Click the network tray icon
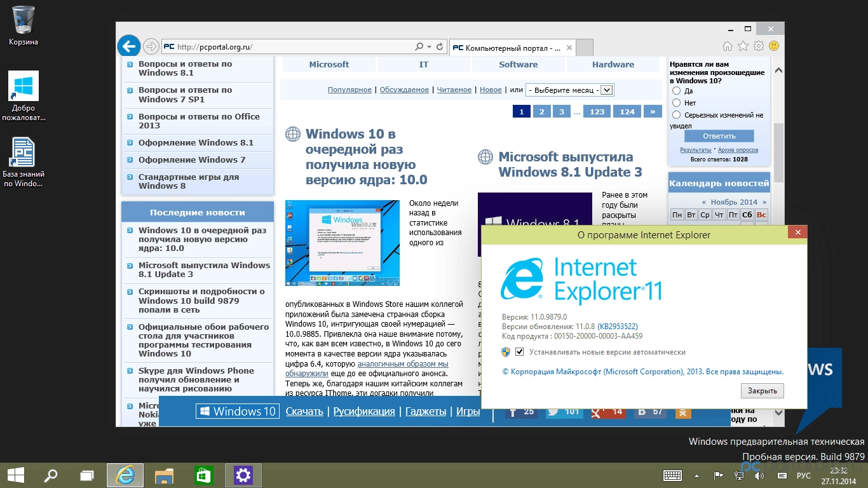This screenshot has height=488, width=868. 739,475
